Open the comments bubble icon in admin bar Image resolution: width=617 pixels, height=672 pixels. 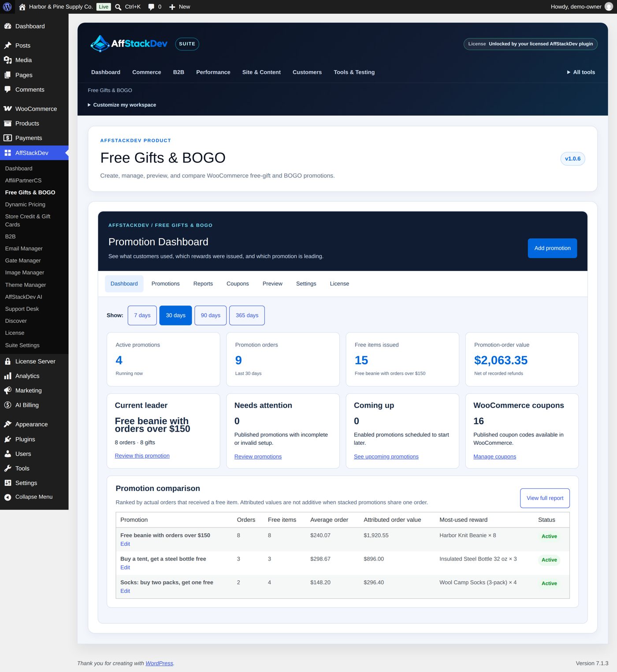coord(151,7)
